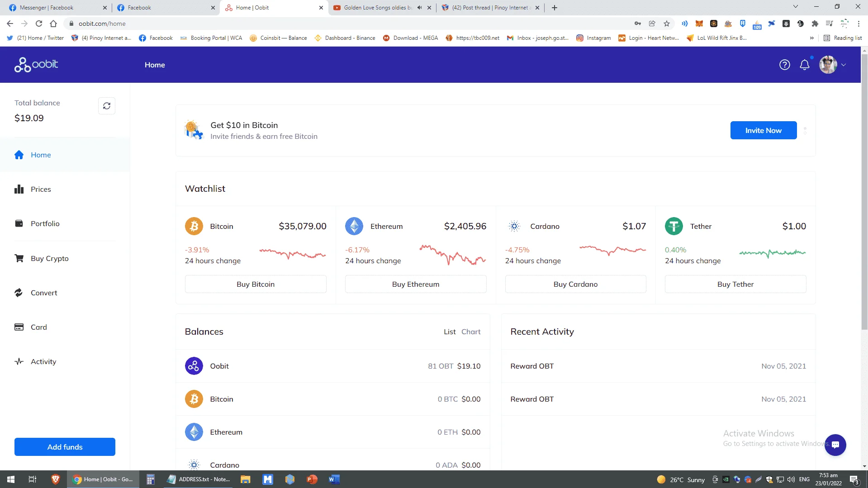
Task: Click the Buy Tether button
Action: click(x=735, y=284)
